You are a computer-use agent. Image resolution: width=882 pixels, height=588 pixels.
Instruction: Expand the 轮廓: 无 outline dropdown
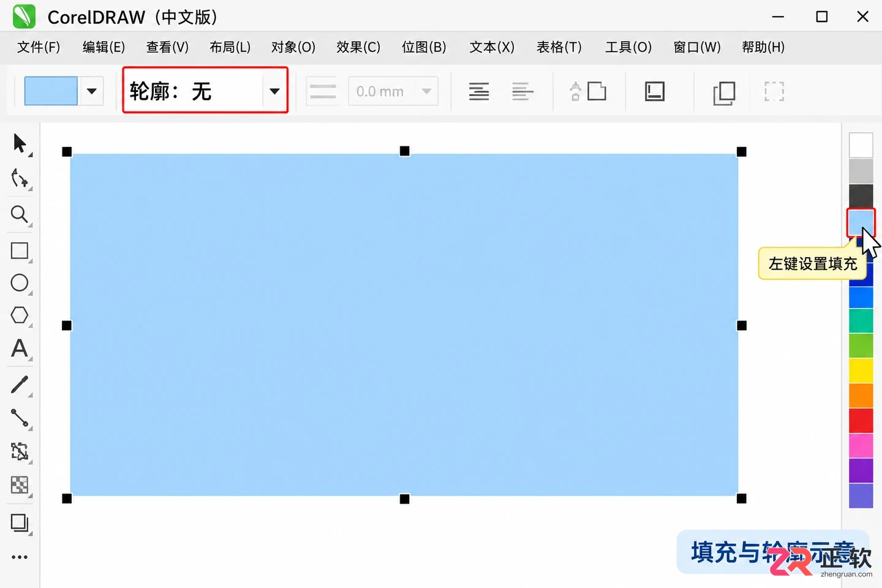[x=274, y=91]
